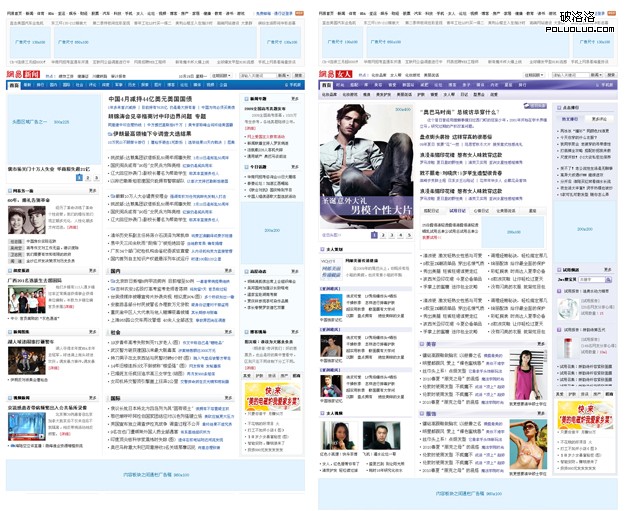The image size is (625, 511).
Task: Click the 搜索 button on the women's page
Action: [611, 75]
